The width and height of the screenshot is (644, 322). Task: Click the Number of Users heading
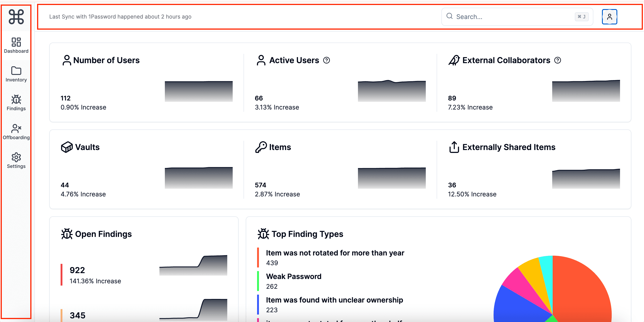click(x=106, y=60)
